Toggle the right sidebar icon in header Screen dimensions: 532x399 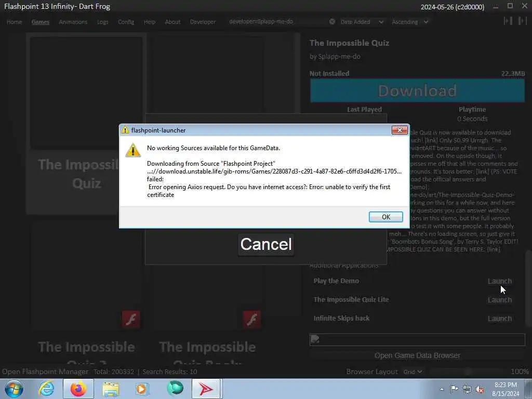pyautogui.click(x=522, y=21)
